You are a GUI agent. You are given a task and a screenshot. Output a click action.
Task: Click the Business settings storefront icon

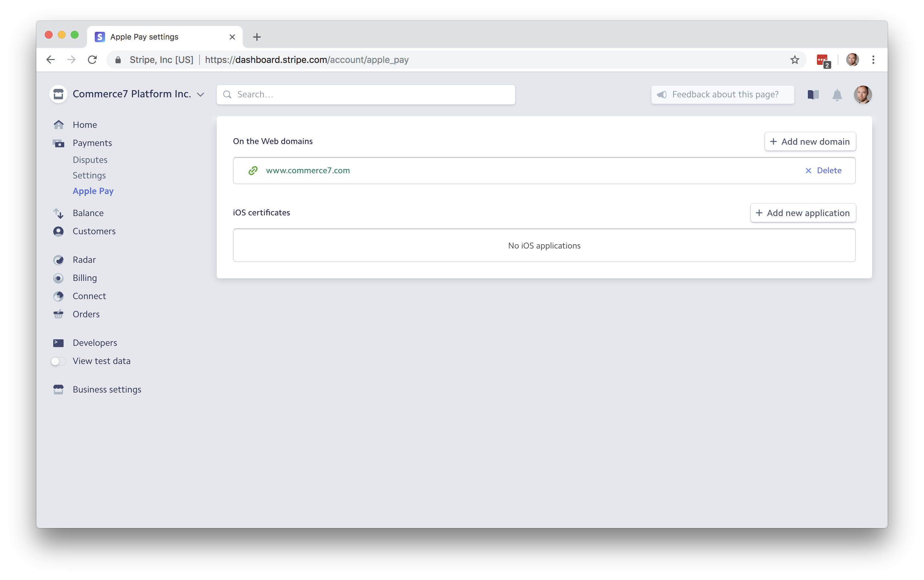coord(58,390)
